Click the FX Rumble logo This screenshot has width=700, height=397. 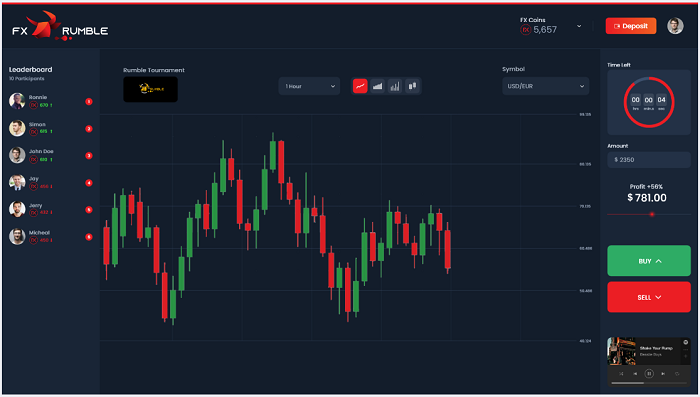[60, 26]
